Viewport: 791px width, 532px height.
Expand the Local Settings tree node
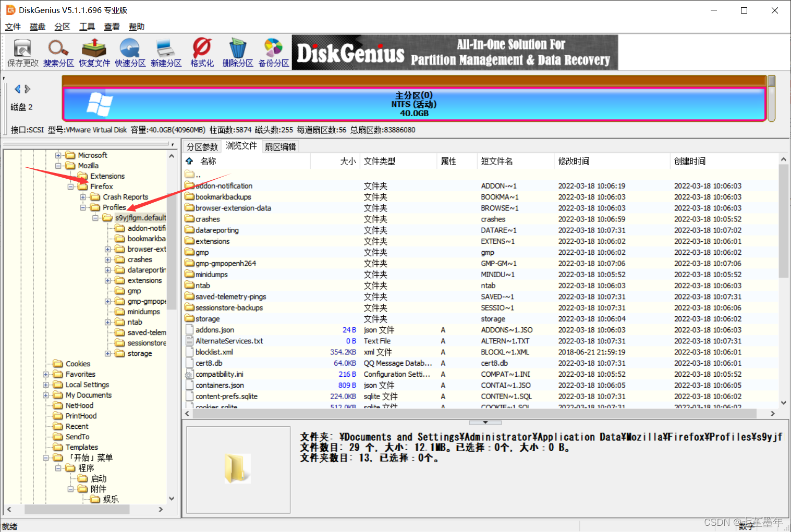[x=46, y=385]
